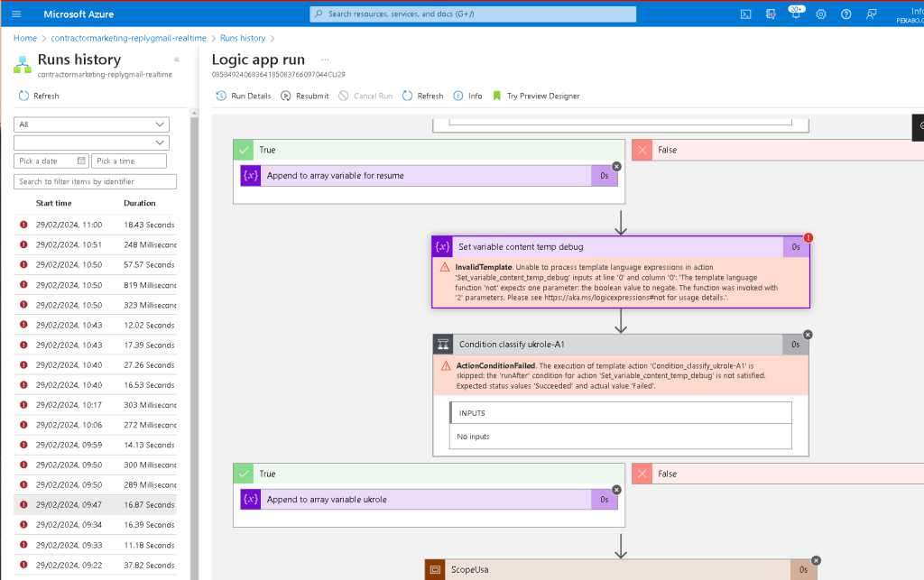
Task: Click the Cancel Run toolbar button
Action: click(x=365, y=96)
